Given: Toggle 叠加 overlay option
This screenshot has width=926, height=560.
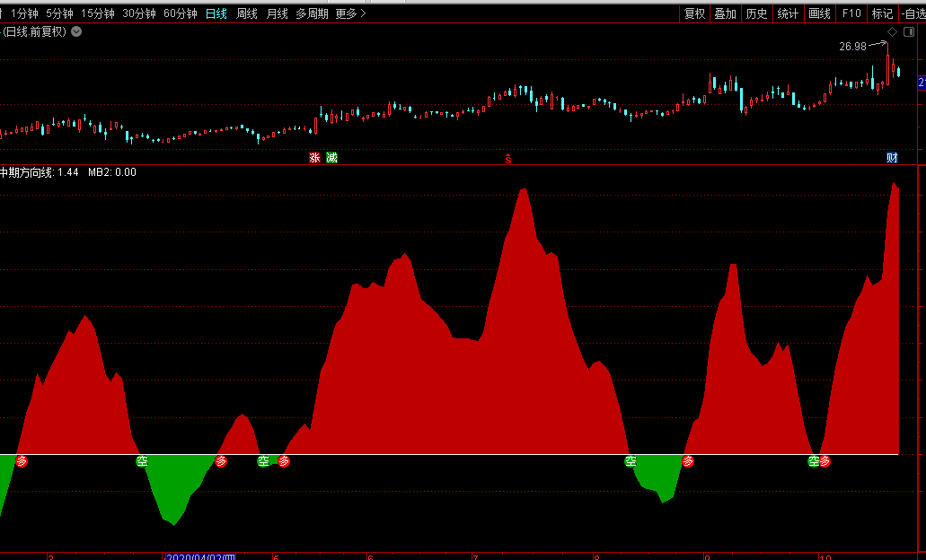Looking at the screenshot, I should pyautogui.click(x=725, y=13).
